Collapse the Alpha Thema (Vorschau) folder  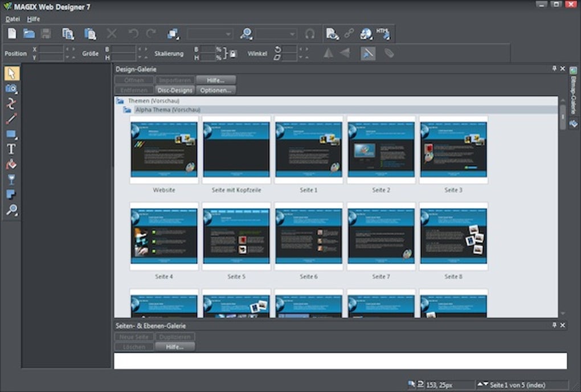128,109
